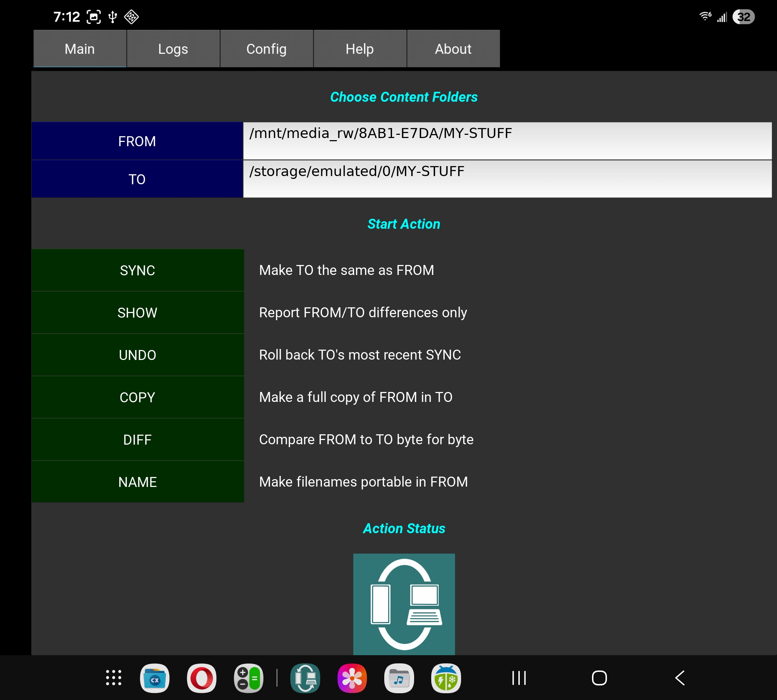Image resolution: width=777 pixels, height=700 pixels.
Task: Launch the Cx File Explorer app
Action: (x=155, y=678)
